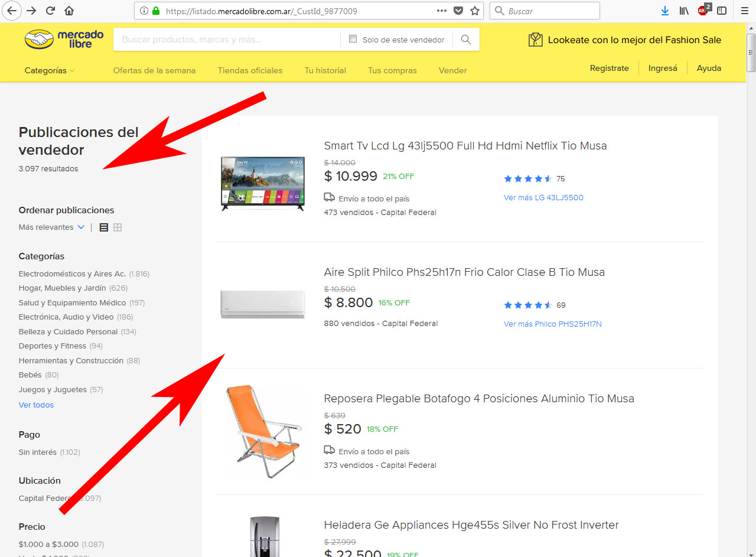Open the Adblock Plus extension icon
This screenshot has width=756, height=557.
pyautogui.click(x=703, y=10)
